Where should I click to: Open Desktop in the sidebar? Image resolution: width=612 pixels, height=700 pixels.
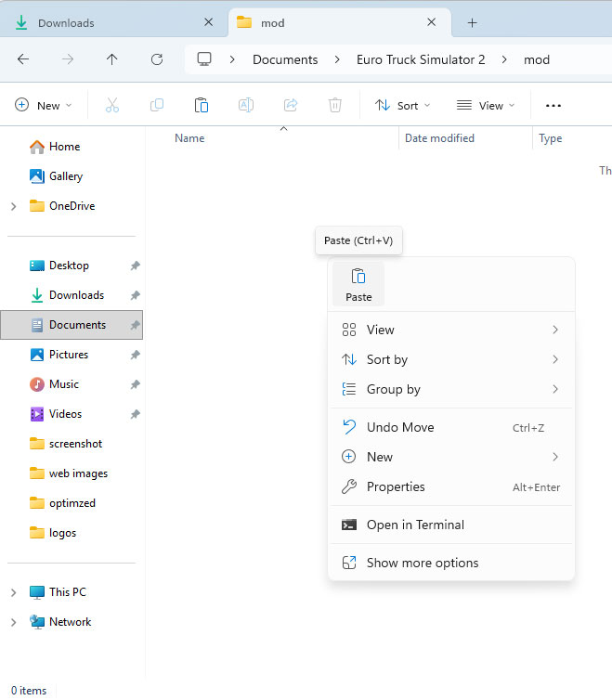click(x=72, y=266)
